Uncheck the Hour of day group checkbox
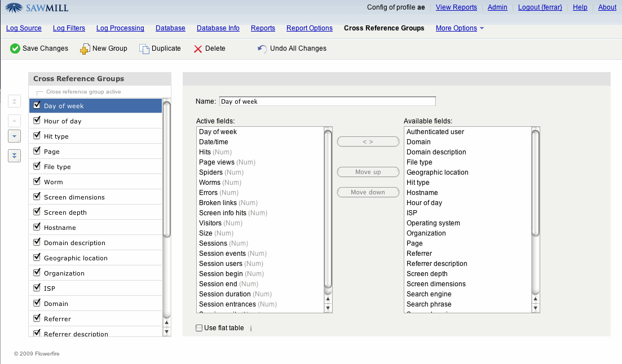This screenshot has width=622, height=364. pyautogui.click(x=37, y=121)
